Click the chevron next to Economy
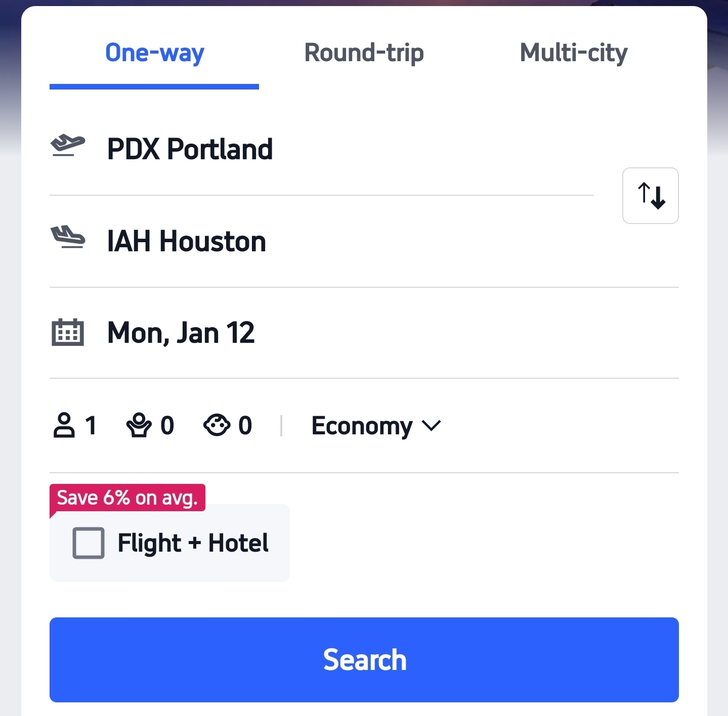 click(432, 426)
